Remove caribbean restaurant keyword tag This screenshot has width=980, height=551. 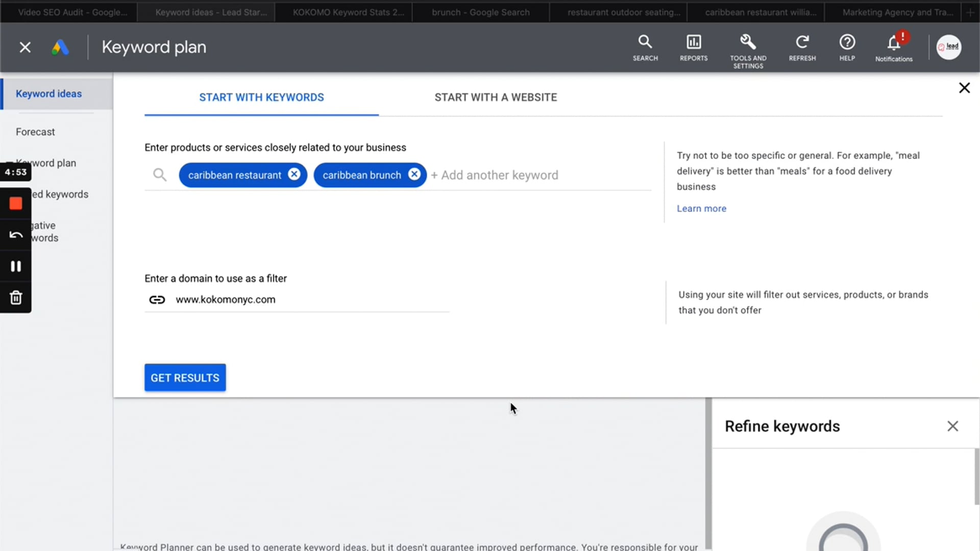pos(294,175)
